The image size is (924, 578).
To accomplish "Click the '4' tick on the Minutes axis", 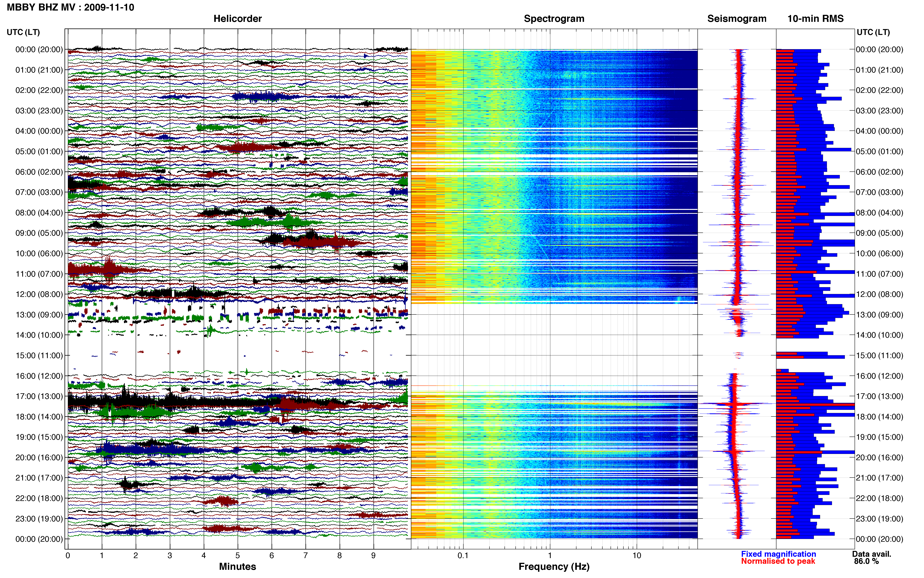I will pos(204,555).
